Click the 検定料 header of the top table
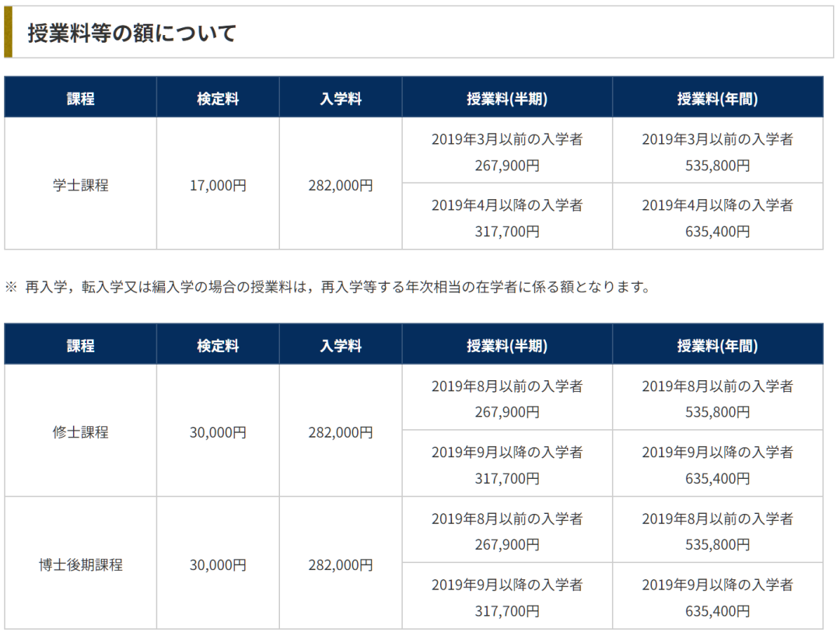Screen dimensions: 840x636 click(218, 96)
